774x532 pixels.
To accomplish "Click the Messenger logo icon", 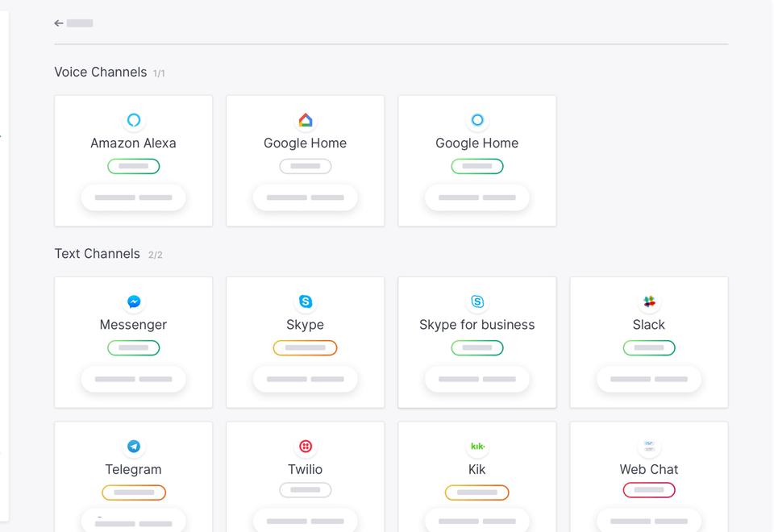I will [x=134, y=301].
